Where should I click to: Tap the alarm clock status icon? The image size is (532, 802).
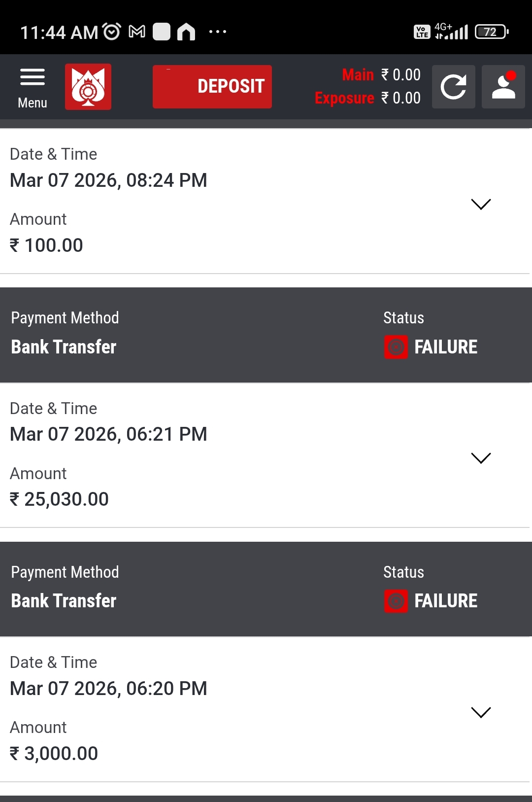[112, 32]
